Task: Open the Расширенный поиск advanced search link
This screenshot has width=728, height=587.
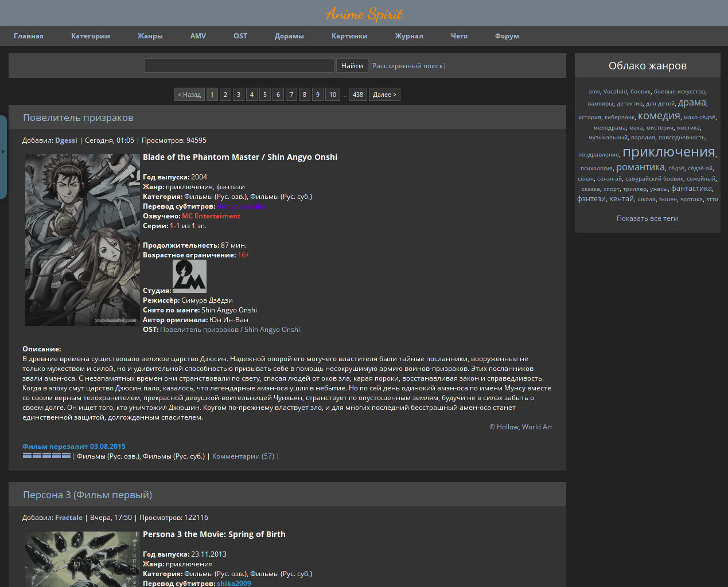Action: click(407, 66)
